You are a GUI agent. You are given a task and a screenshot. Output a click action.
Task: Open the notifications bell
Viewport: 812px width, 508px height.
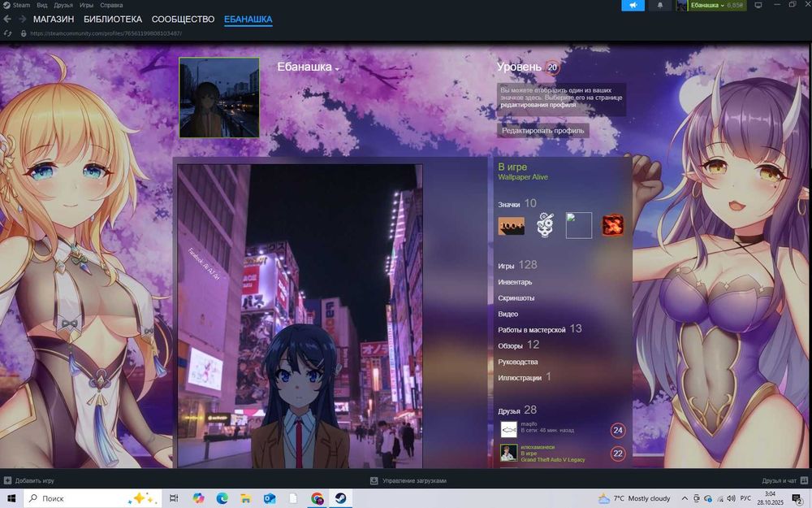coord(659,6)
